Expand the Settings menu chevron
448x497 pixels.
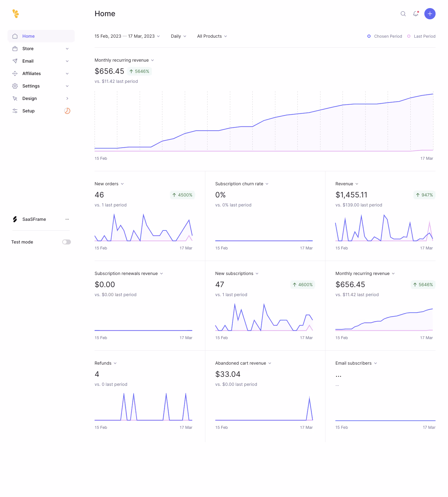tap(67, 86)
